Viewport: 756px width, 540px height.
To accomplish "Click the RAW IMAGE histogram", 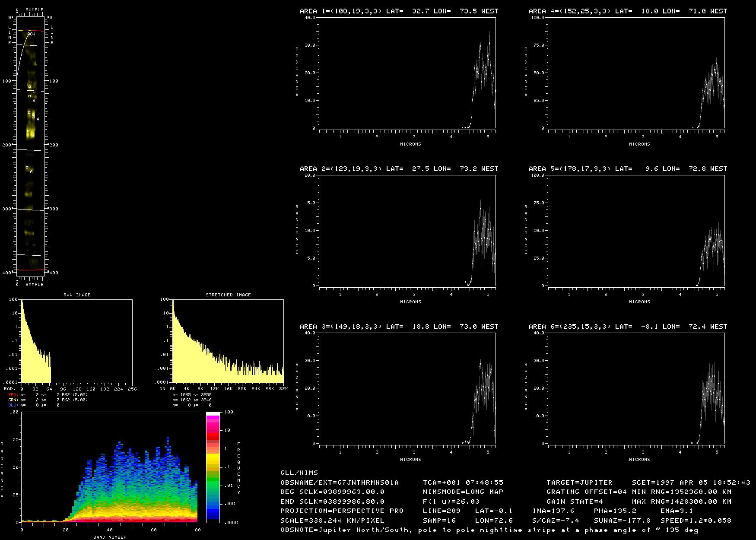I will (x=77, y=341).
